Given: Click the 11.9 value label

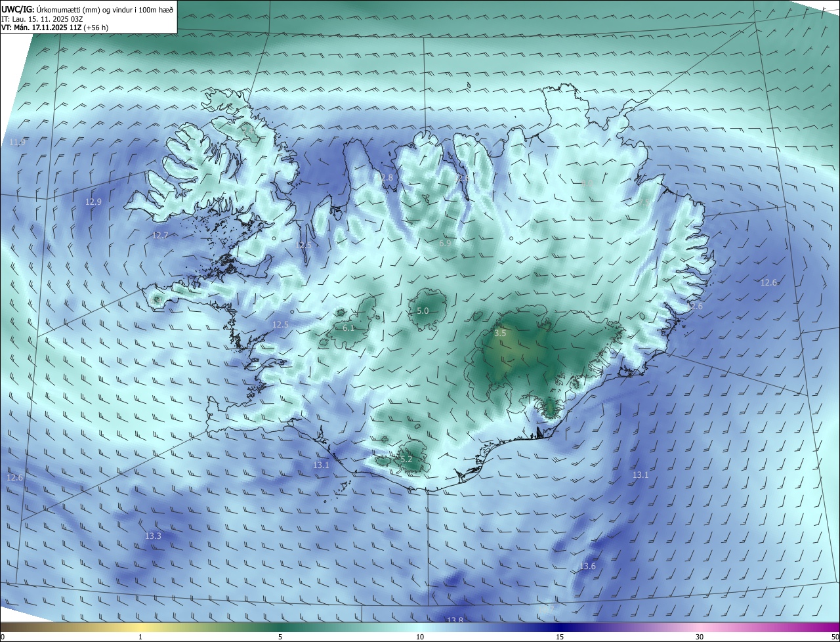Looking at the screenshot, I should click(x=18, y=142).
